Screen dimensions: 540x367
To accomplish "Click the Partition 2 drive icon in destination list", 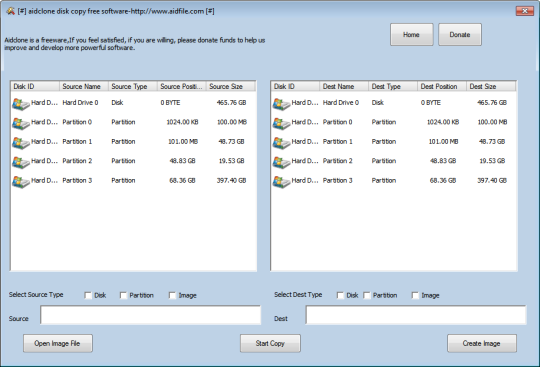I will (x=281, y=162).
